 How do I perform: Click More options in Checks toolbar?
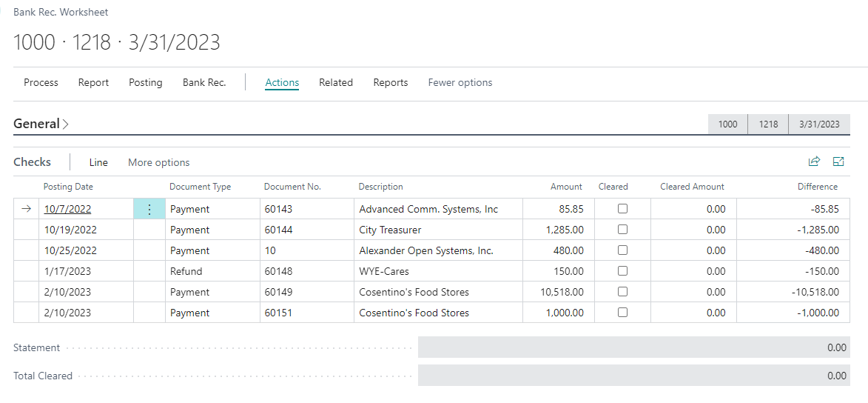tap(158, 163)
